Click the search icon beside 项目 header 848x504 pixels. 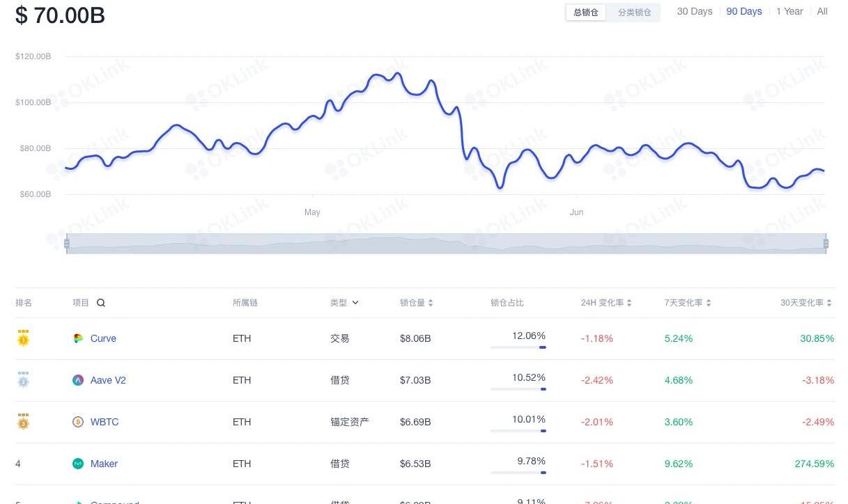[101, 303]
